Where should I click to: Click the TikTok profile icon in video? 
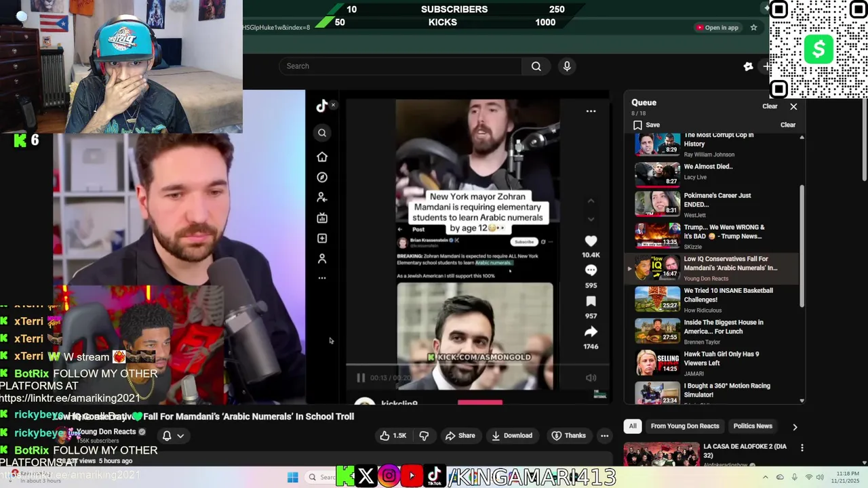click(322, 258)
